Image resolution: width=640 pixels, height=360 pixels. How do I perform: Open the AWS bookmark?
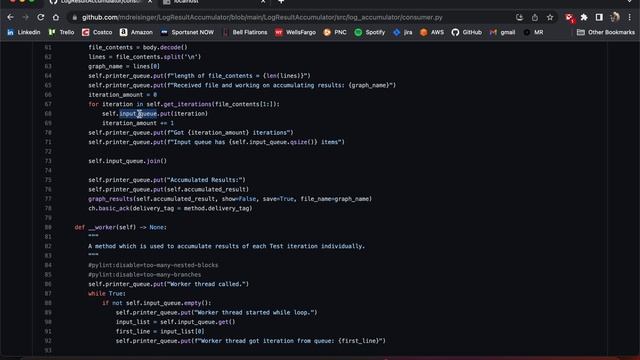click(432, 32)
